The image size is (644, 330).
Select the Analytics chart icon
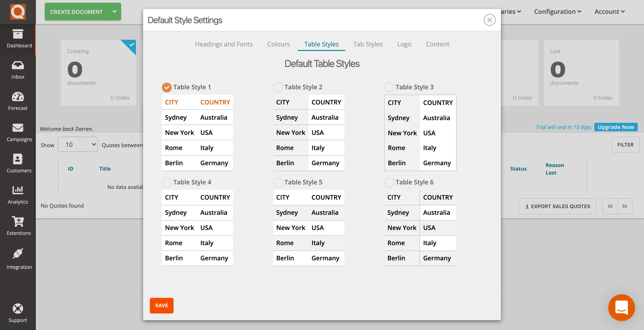18,194
